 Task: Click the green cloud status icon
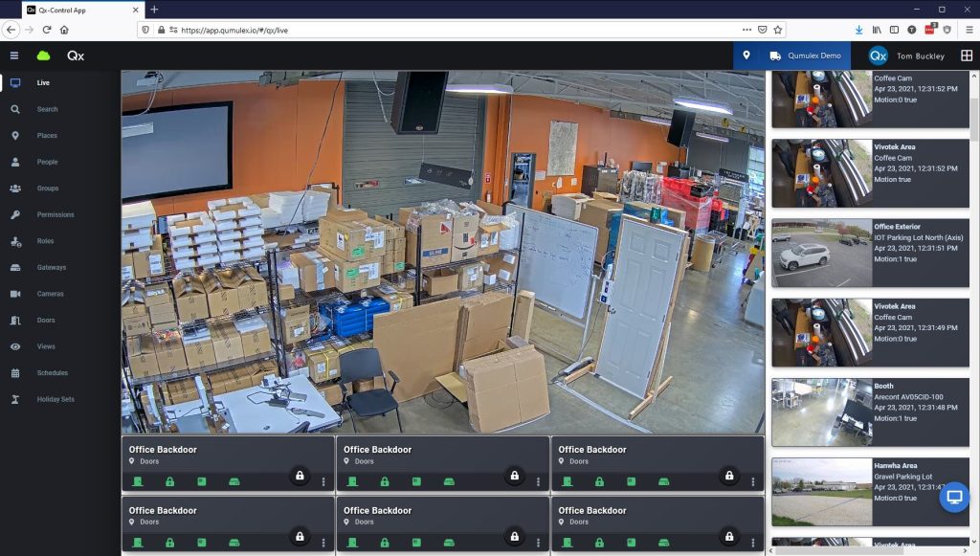43,56
